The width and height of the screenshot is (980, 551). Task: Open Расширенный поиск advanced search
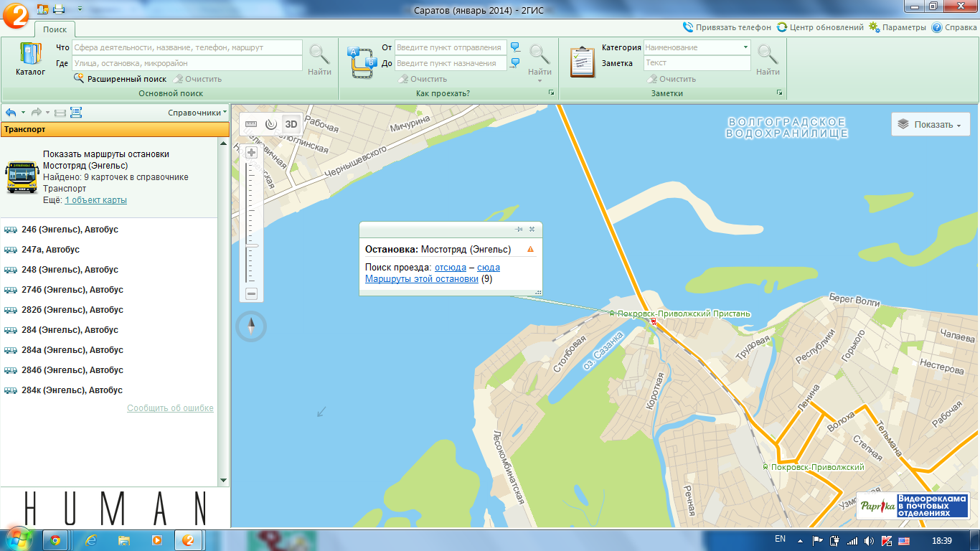[x=120, y=79]
